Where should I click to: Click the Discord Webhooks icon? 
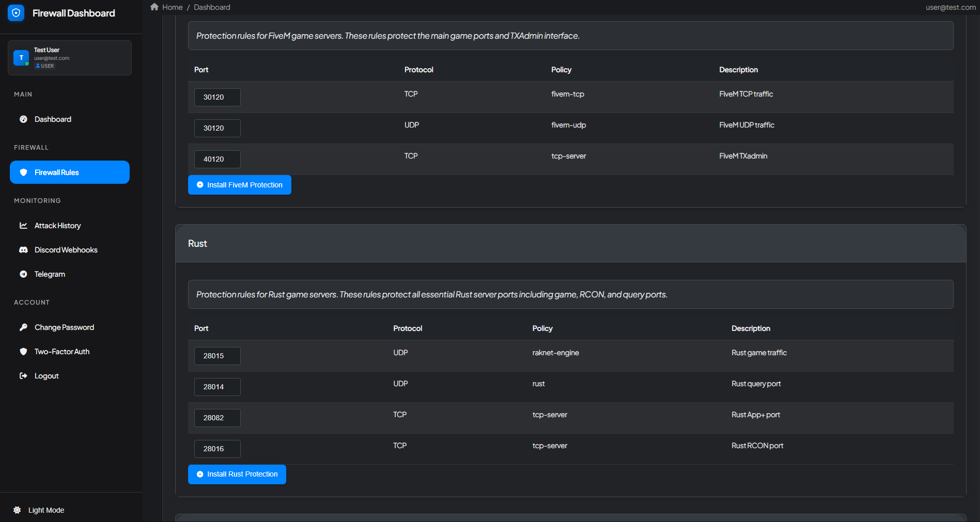(23, 250)
